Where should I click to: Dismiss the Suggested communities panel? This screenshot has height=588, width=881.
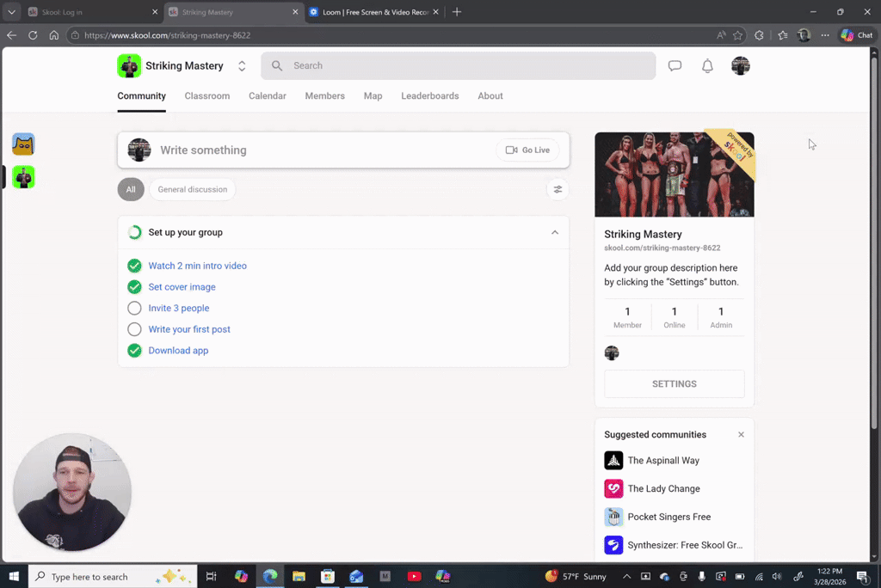tap(741, 435)
